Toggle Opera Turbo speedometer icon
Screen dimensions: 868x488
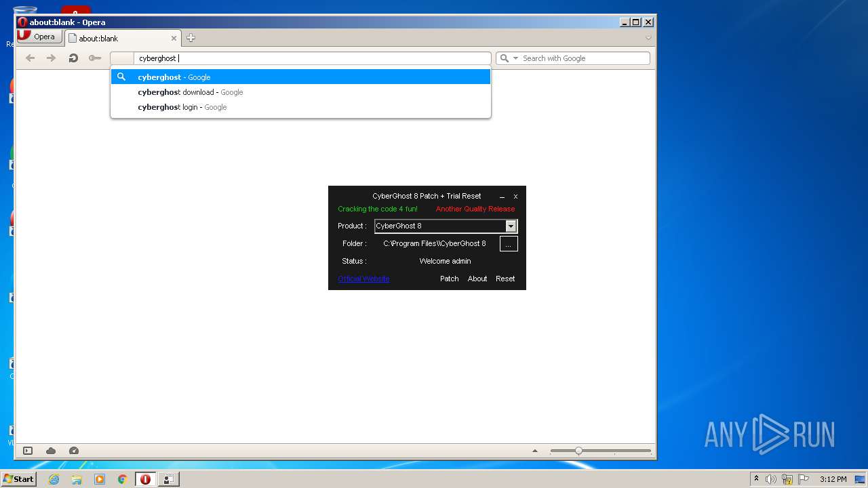[74, 451]
